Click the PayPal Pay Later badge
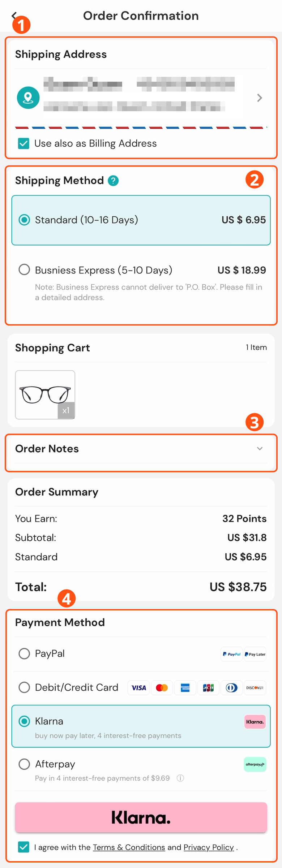Viewport: 282px width, 868px height. (255, 654)
